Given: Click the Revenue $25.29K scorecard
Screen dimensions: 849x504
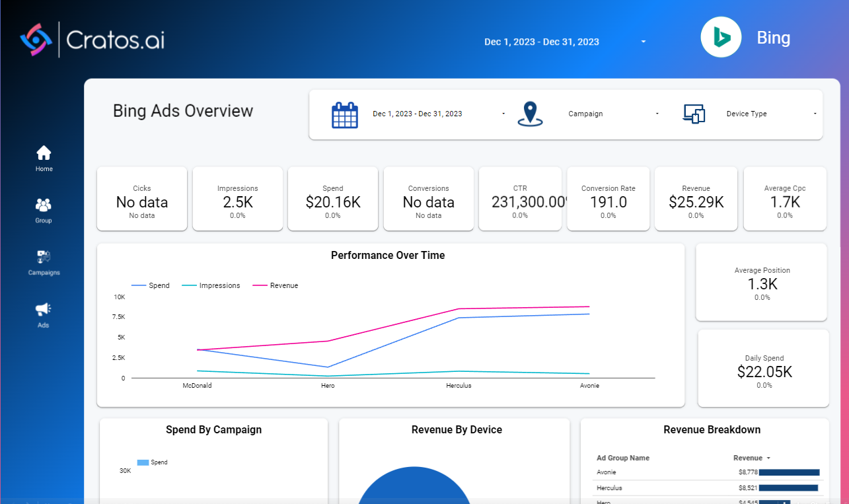Looking at the screenshot, I should 696,199.
